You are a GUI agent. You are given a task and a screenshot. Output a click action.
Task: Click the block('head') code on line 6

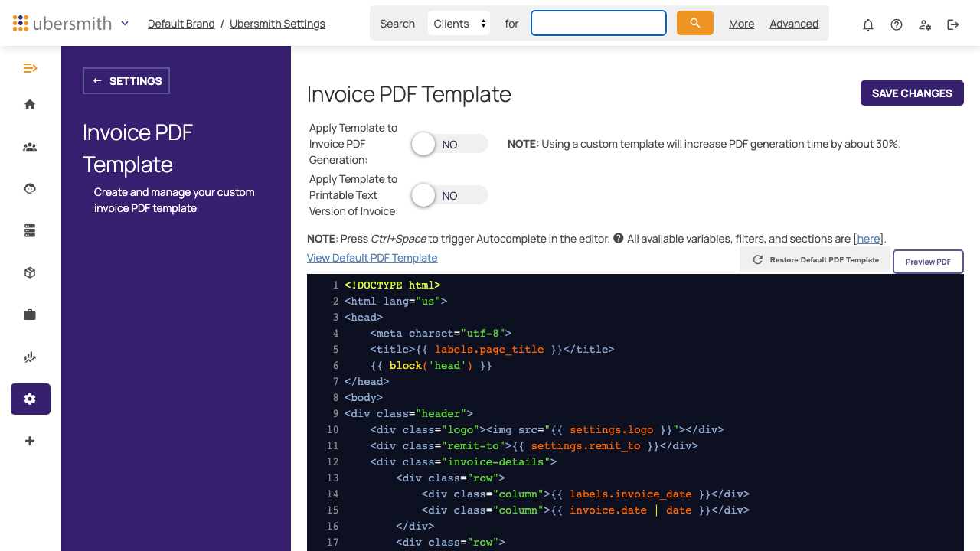(431, 365)
